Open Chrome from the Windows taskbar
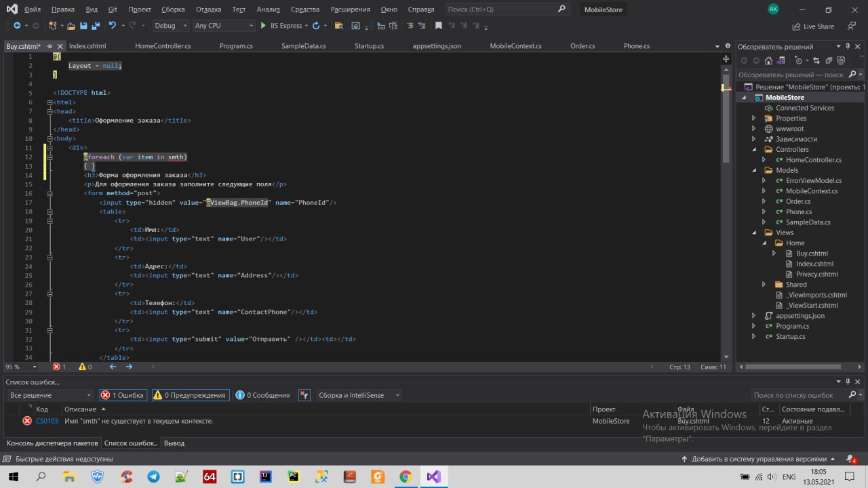The width and height of the screenshot is (868, 488). coord(405,476)
